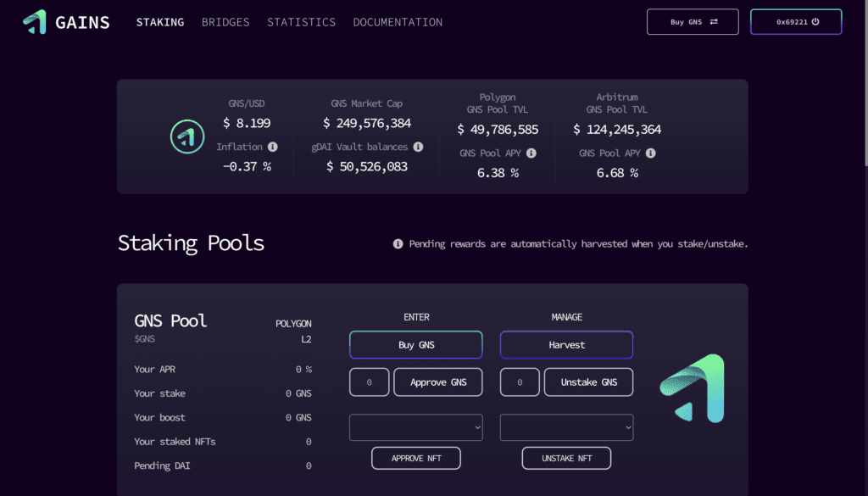Image resolution: width=868 pixels, height=496 pixels.
Task: Click the Arbitrum GNS Pool APY info icon
Action: pos(651,153)
